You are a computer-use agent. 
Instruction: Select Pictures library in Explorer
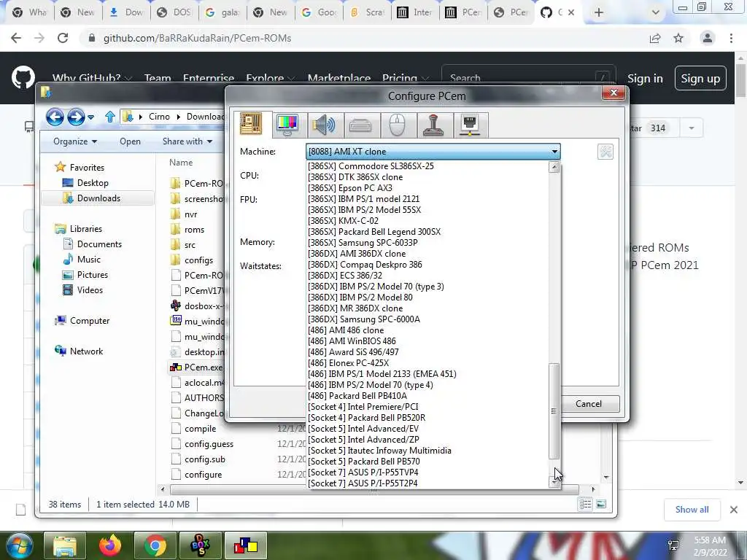[93, 275]
